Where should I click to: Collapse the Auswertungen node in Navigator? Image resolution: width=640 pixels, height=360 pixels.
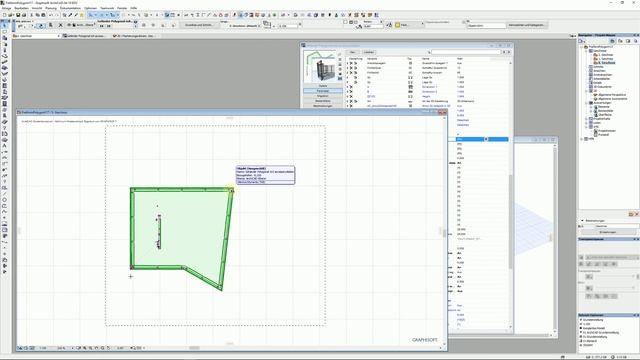tap(586, 103)
